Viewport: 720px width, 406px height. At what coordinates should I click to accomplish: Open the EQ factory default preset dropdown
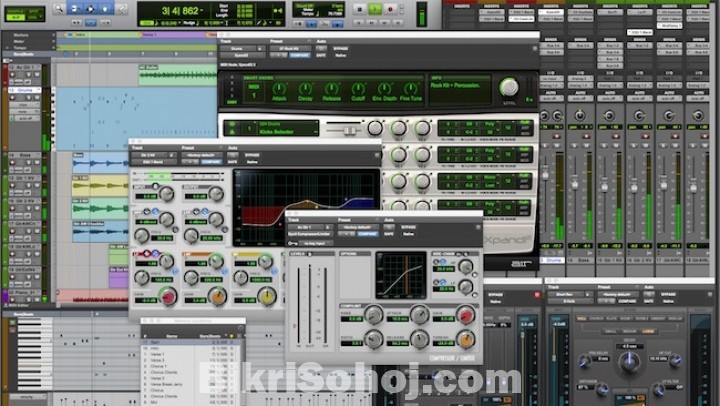[x=201, y=155]
